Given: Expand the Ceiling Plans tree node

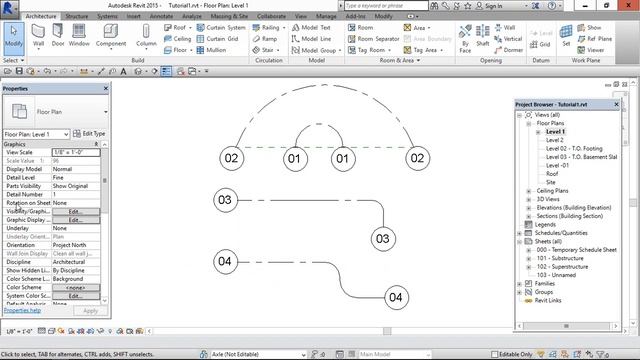Looking at the screenshot, I should [529, 191].
